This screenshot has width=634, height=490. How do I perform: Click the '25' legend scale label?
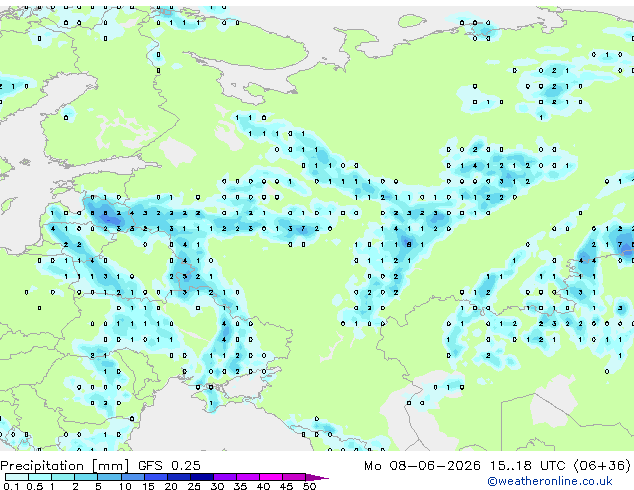tap(194, 486)
